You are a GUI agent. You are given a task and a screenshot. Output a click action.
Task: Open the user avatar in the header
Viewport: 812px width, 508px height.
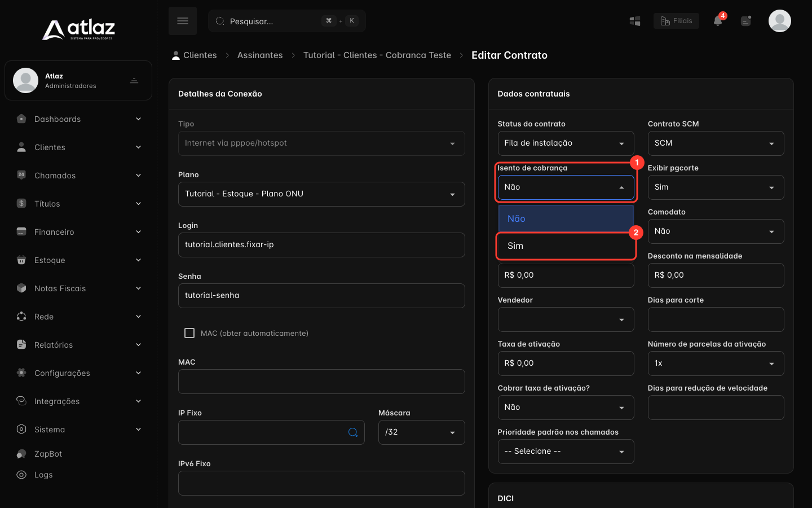click(x=780, y=21)
